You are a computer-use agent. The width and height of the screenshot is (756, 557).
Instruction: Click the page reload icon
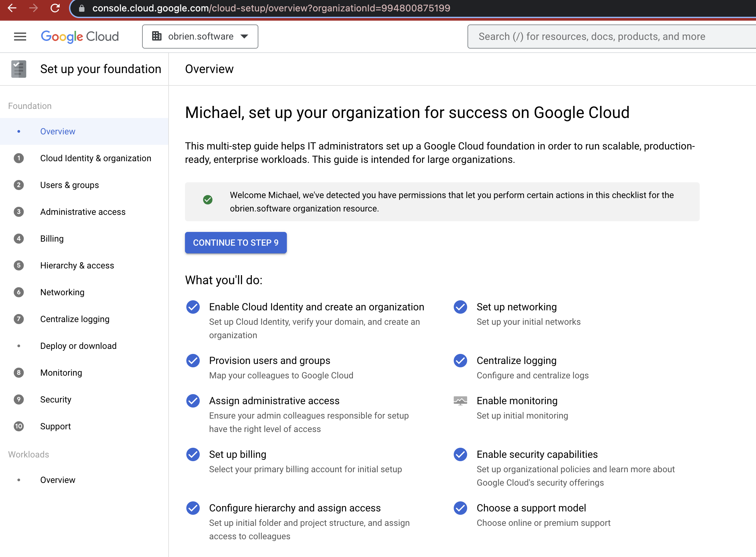coord(55,8)
